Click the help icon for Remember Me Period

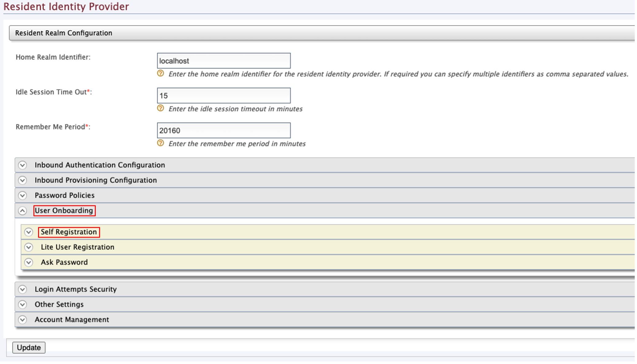point(161,143)
